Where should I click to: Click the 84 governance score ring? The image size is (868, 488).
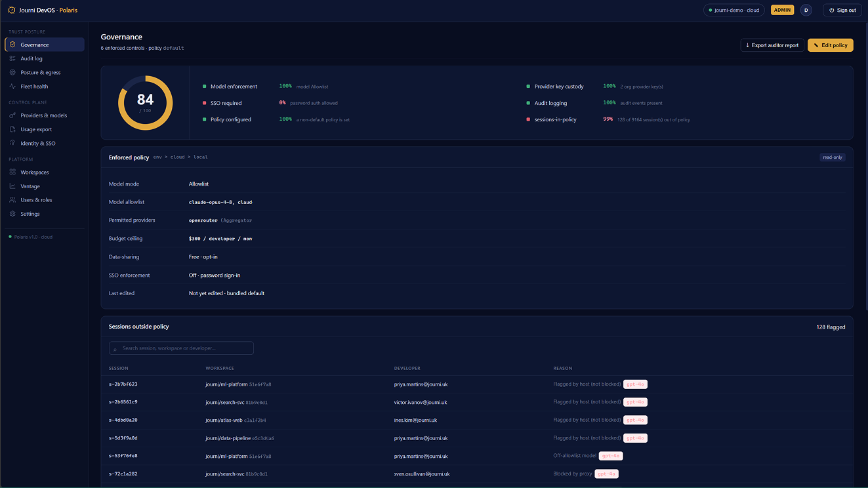point(145,102)
